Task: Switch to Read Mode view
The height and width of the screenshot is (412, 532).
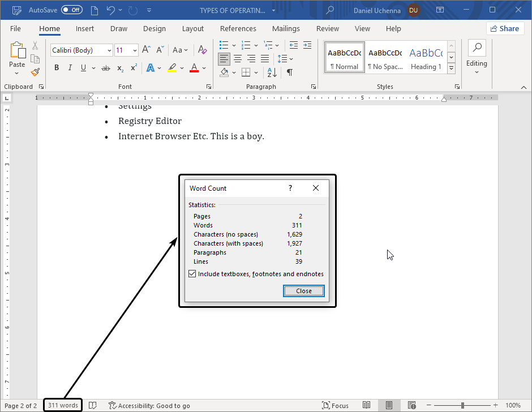Action: click(367, 405)
